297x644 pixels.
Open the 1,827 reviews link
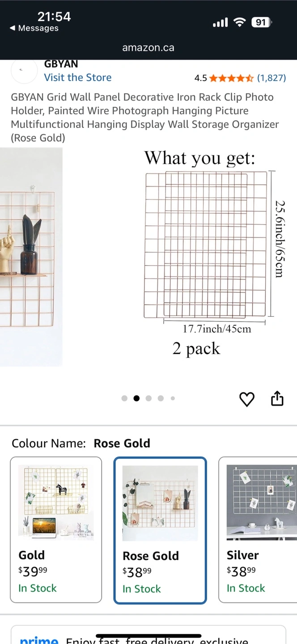tap(272, 78)
